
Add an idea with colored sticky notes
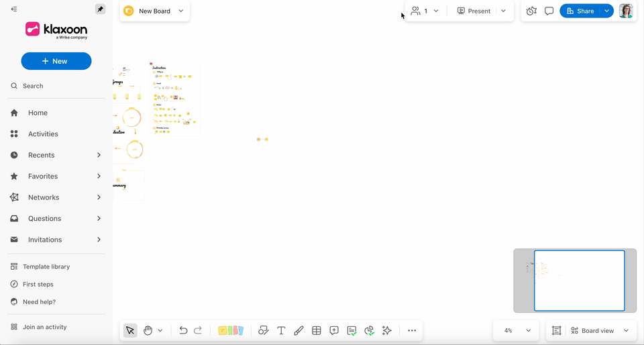coord(230,331)
